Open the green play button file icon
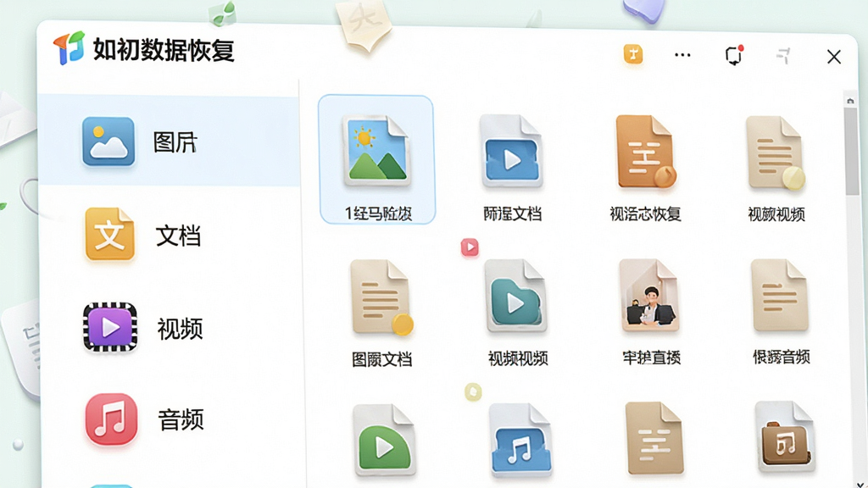This screenshot has width=868, height=488. coord(384,440)
